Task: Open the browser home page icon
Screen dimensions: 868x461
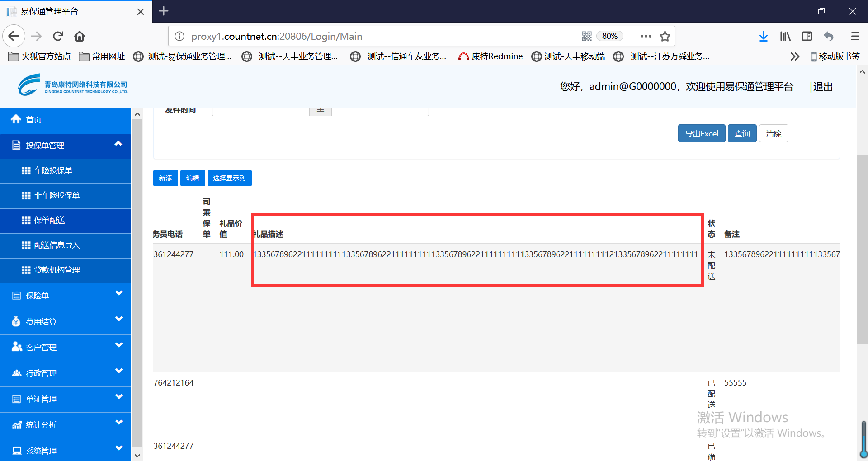Action: pos(80,36)
